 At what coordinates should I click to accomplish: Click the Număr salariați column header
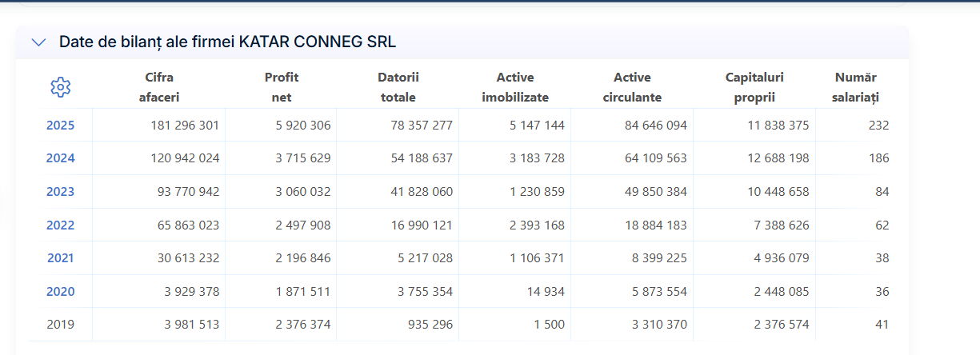[x=856, y=87]
